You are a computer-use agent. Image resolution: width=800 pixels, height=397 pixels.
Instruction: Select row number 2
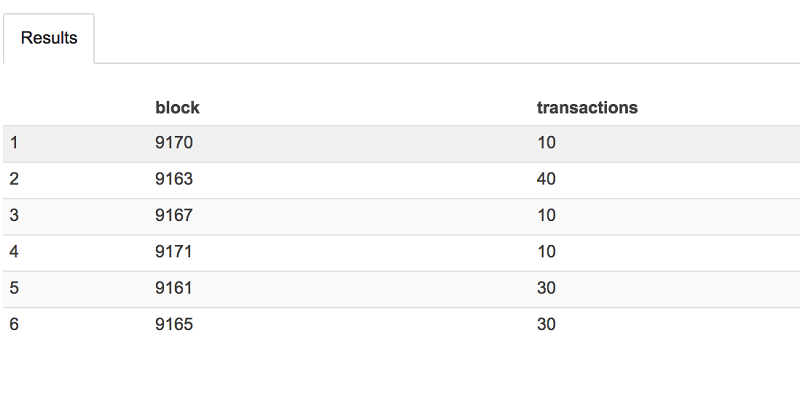pos(14,179)
